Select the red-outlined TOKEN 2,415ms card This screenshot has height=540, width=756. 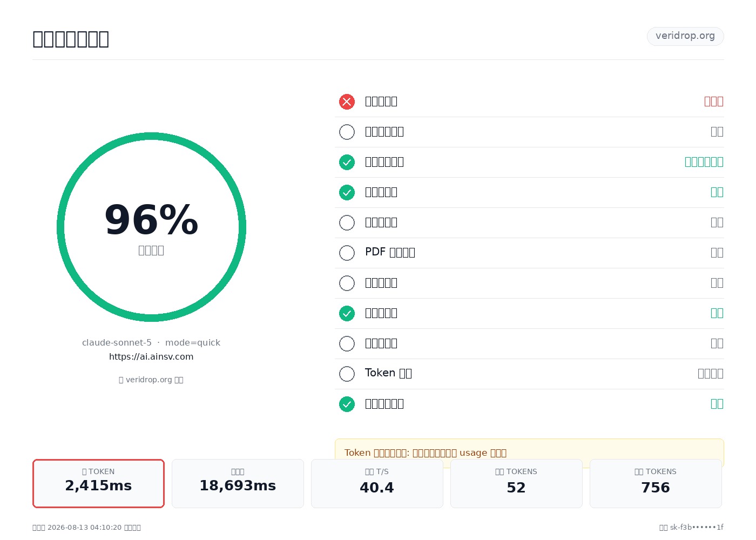(x=98, y=483)
